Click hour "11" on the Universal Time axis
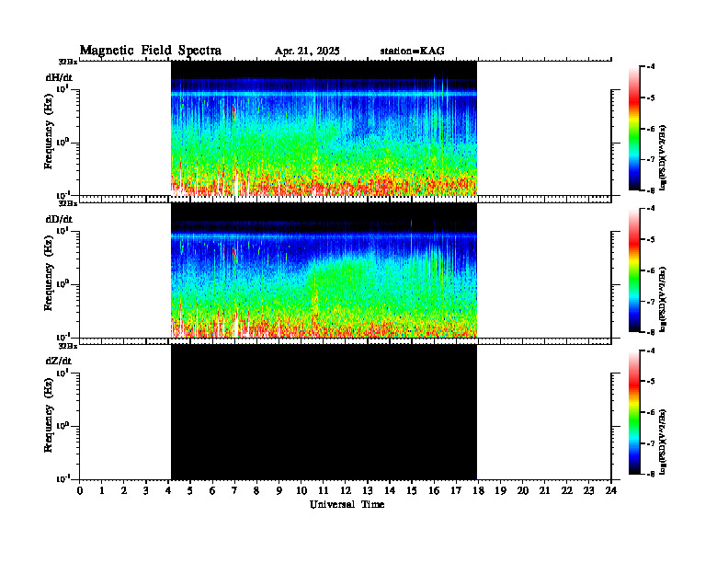This screenshot has height=563, width=728. (324, 491)
